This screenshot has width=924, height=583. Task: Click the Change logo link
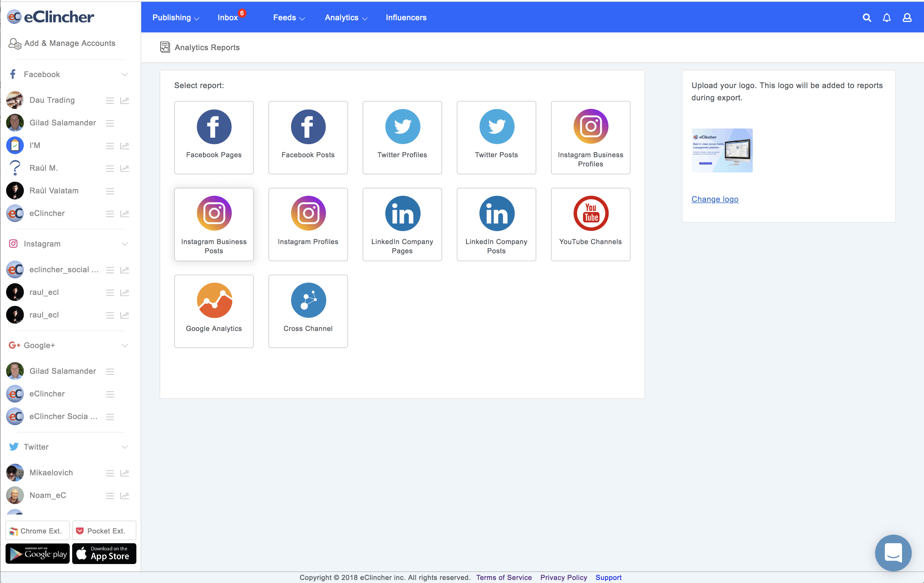(715, 199)
